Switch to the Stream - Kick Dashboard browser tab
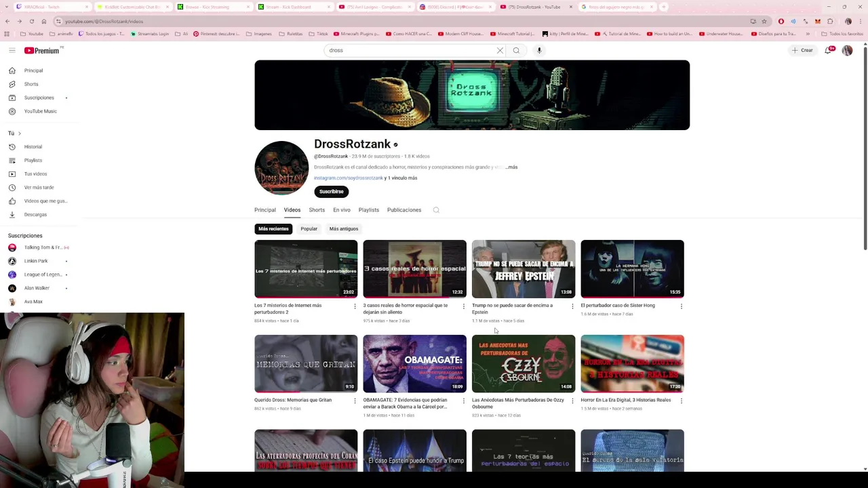Image resolution: width=868 pixels, height=488 pixels. coord(292,7)
